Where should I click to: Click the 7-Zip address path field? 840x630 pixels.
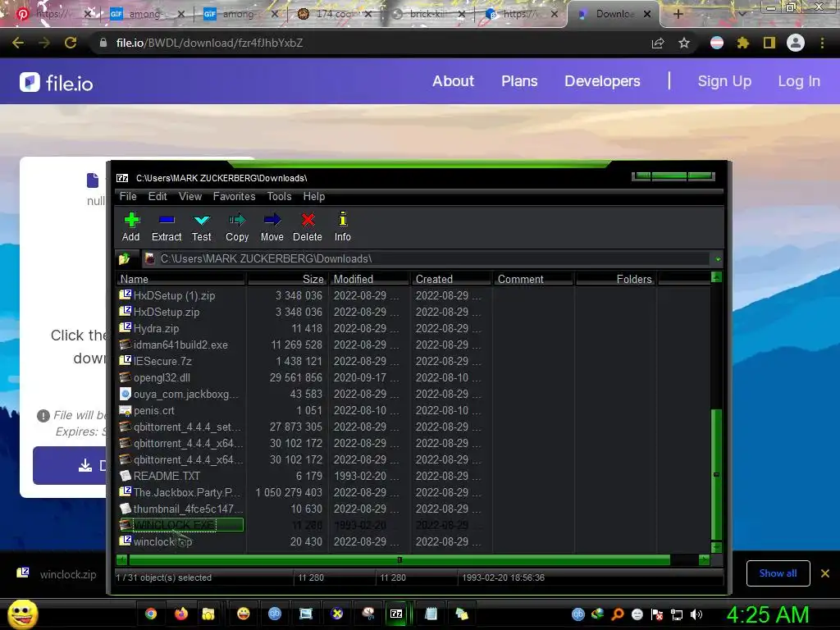tap(426, 259)
